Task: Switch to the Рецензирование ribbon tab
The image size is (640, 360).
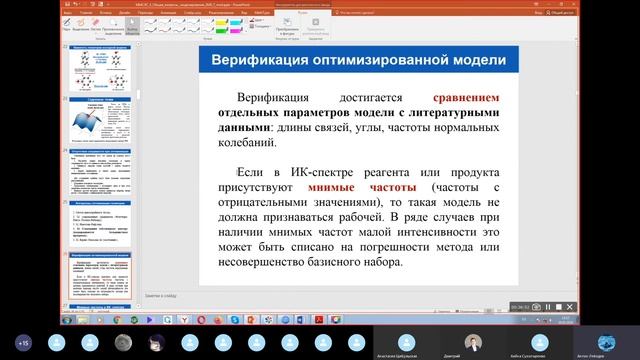Action: [221, 13]
